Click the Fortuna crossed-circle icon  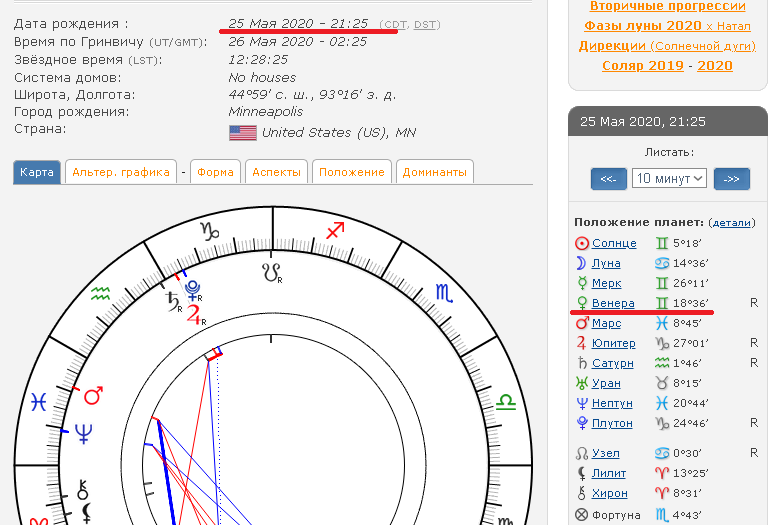[582, 515]
